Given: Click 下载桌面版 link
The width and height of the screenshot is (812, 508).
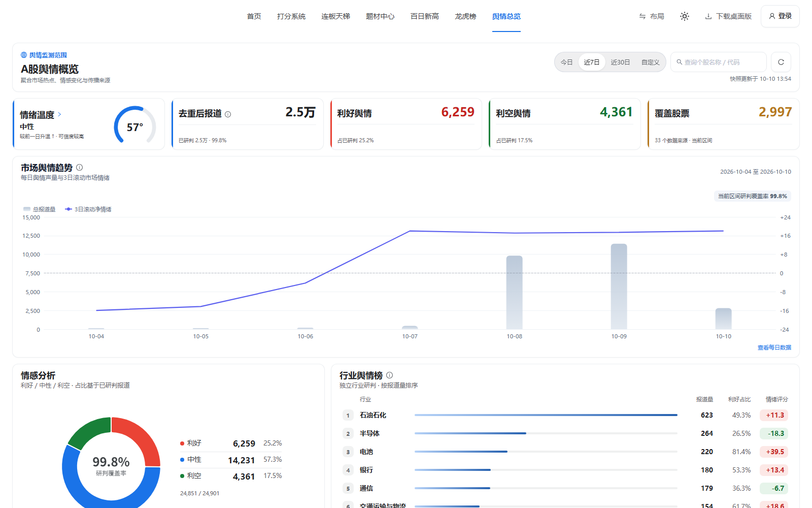Looking at the screenshot, I should 728,16.
